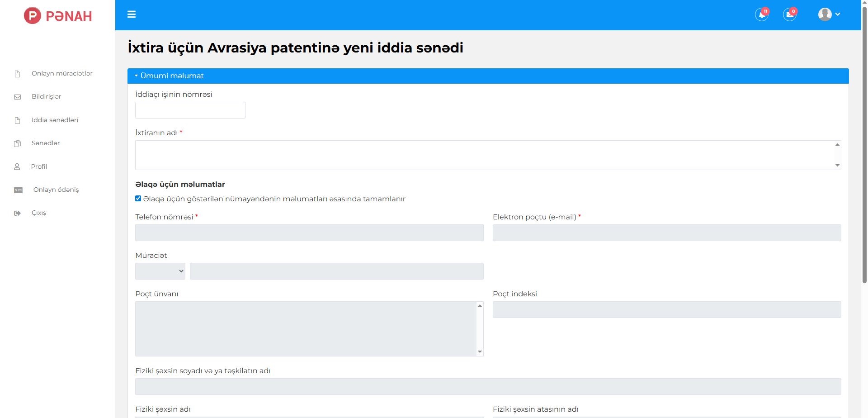Click the hamburger menu icon
Viewport: 868px width, 418px height.
(132, 14)
